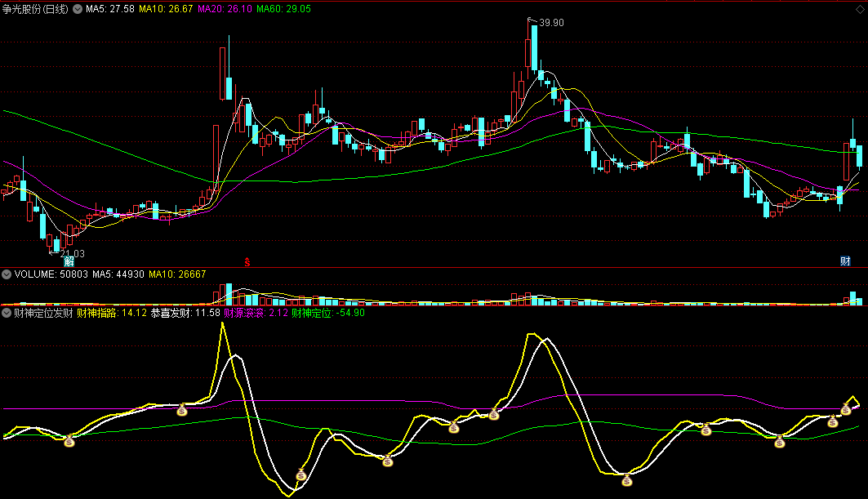Click the money bag at the deepest trough after the 39.90 peak

(626, 480)
